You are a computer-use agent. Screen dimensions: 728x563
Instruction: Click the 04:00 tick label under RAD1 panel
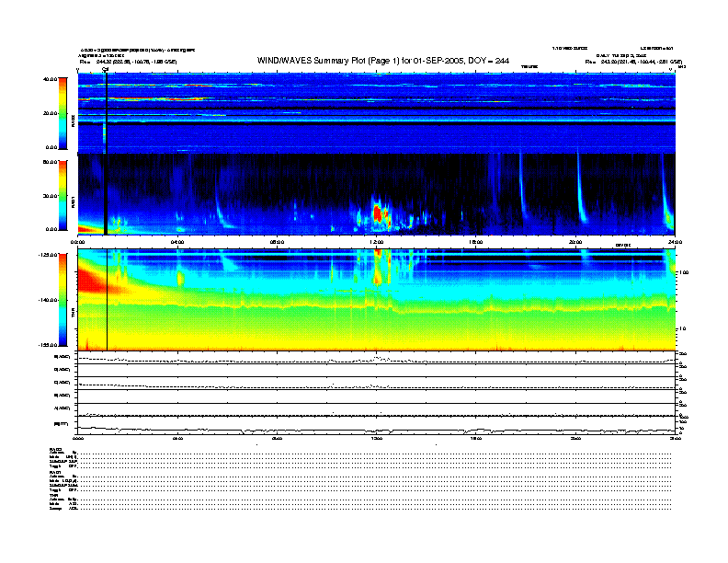(177, 242)
